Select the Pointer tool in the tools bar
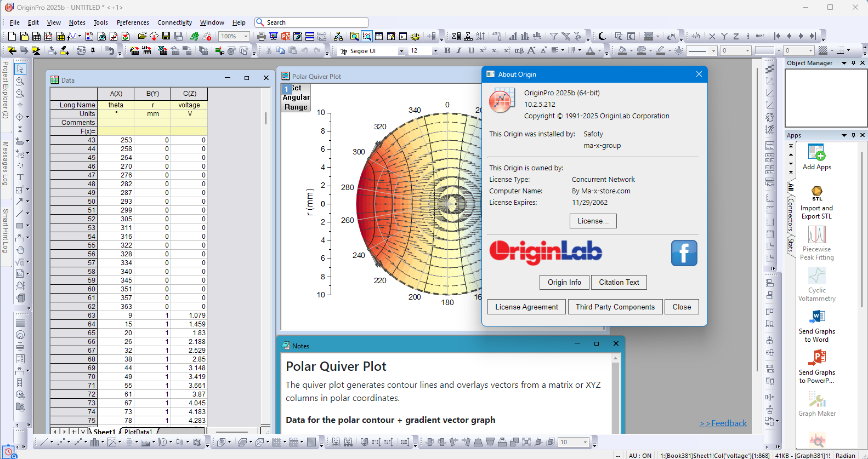This screenshot has height=459, width=868. (20, 69)
